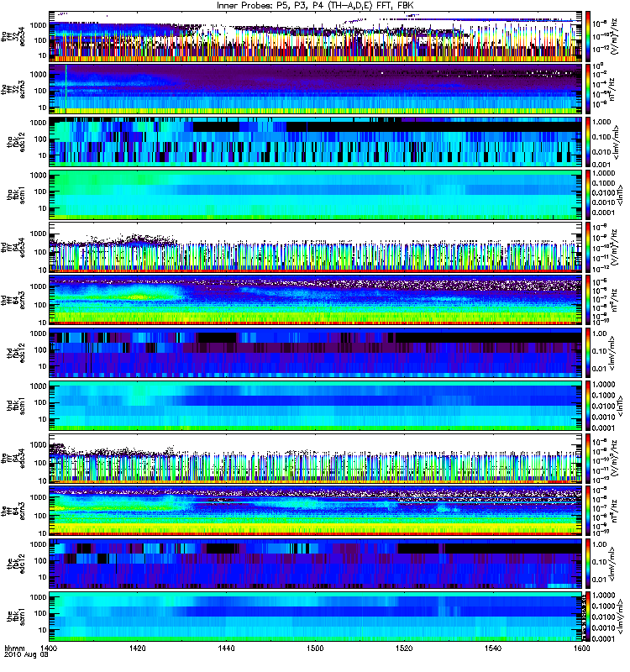
Task: Click the color bar beside thd fff scm3 panel
Action: click(x=588, y=300)
